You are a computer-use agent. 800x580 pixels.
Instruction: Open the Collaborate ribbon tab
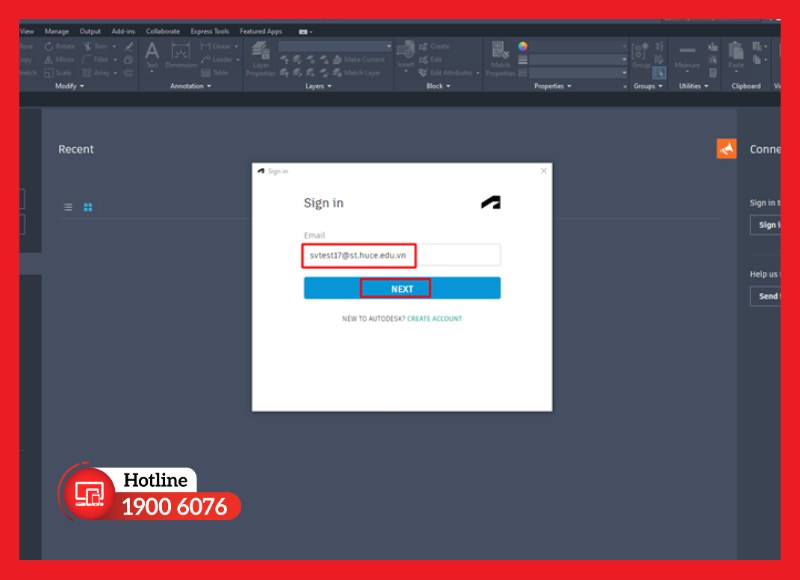(x=163, y=32)
